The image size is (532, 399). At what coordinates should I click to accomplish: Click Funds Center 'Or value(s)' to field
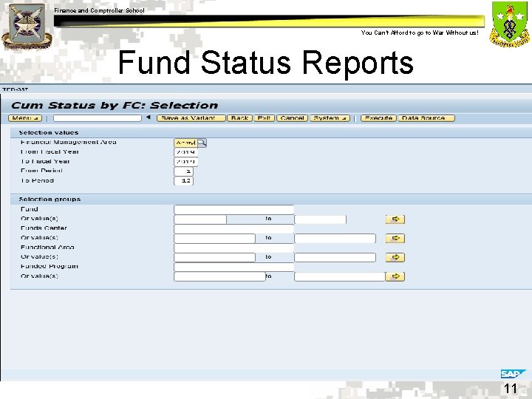coord(335,238)
